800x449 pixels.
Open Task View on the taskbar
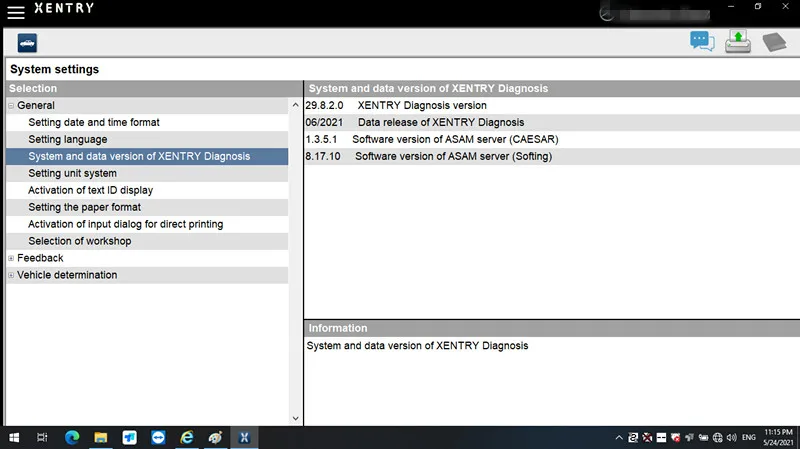[x=42, y=437]
